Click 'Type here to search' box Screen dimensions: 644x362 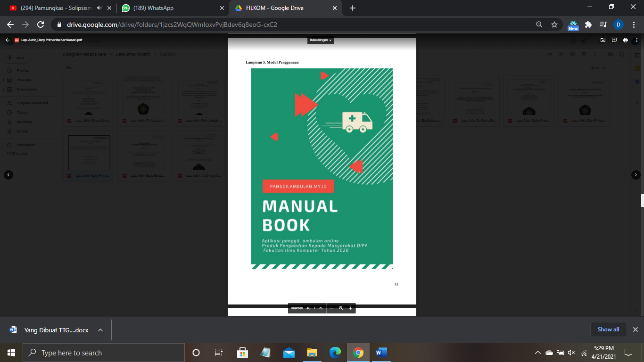pyautogui.click(x=104, y=353)
